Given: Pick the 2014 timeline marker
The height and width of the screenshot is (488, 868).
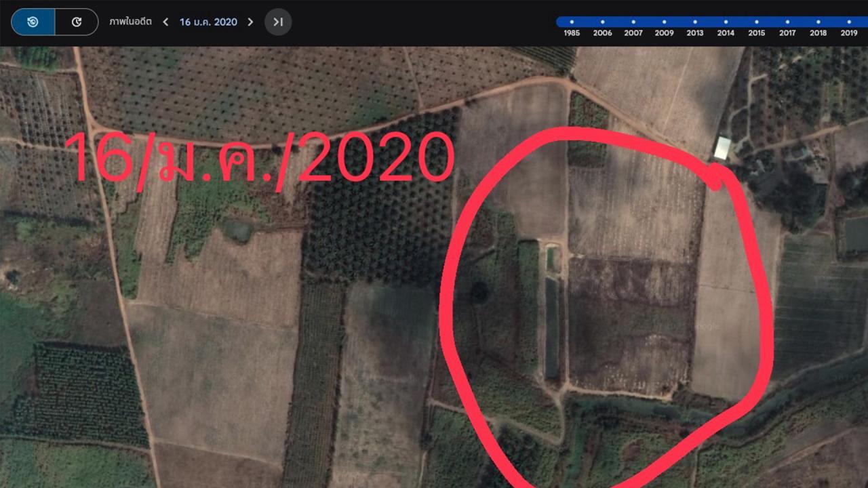Looking at the screenshot, I should 726,22.
